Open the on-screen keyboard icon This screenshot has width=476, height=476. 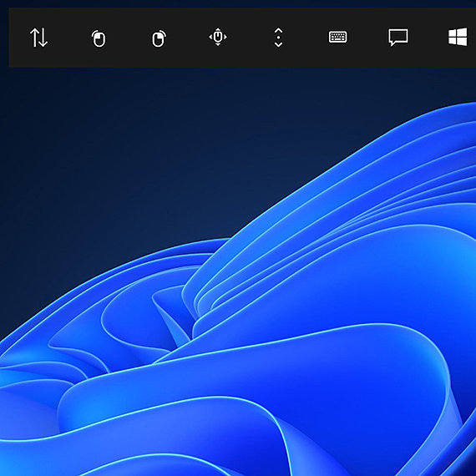pyautogui.click(x=338, y=37)
